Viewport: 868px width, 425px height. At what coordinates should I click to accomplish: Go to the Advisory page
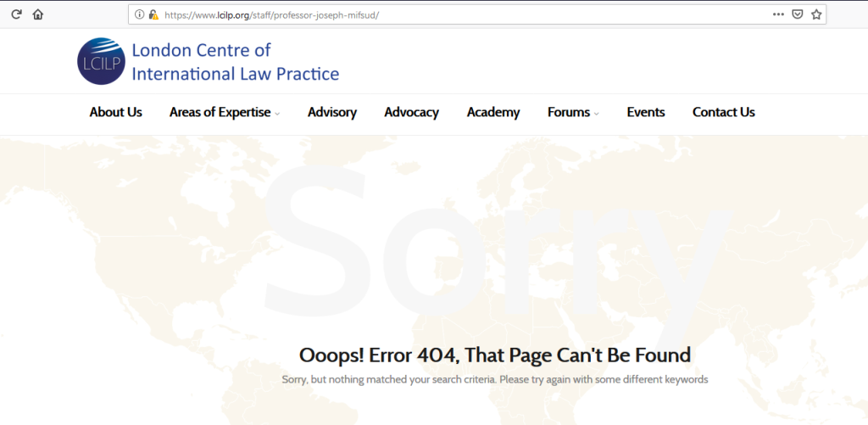pyautogui.click(x=331, y=112)
